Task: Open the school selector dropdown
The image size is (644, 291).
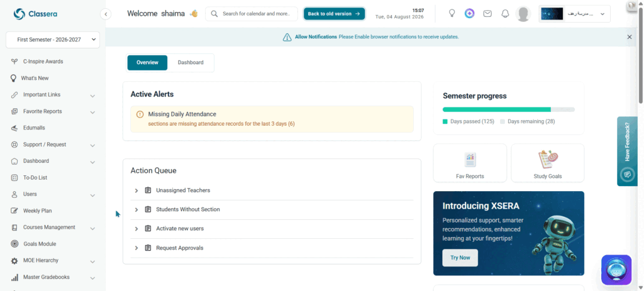Action: coord(574,14)
